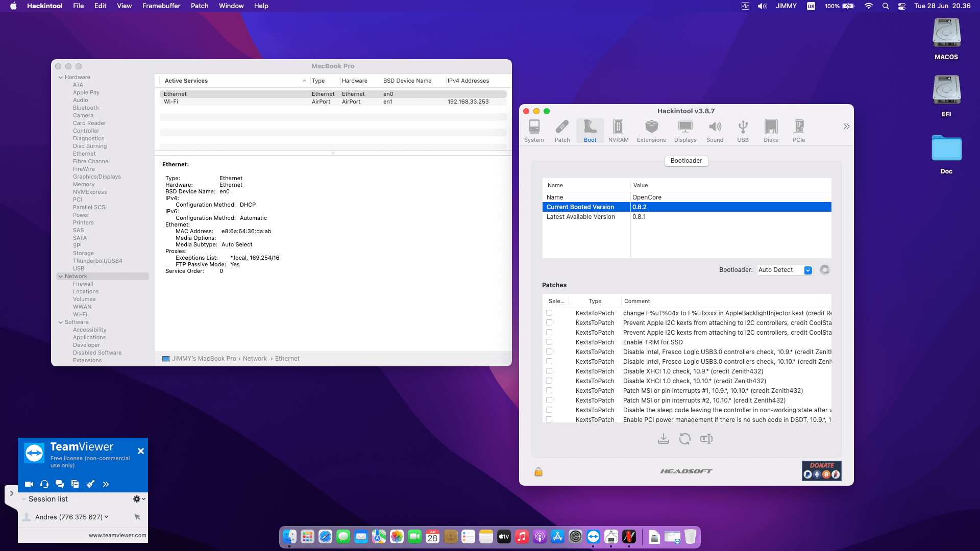This screenshot has height=551, width=980.
Task: Open the Extensions toolbar icon
Action: click(651, 131)
